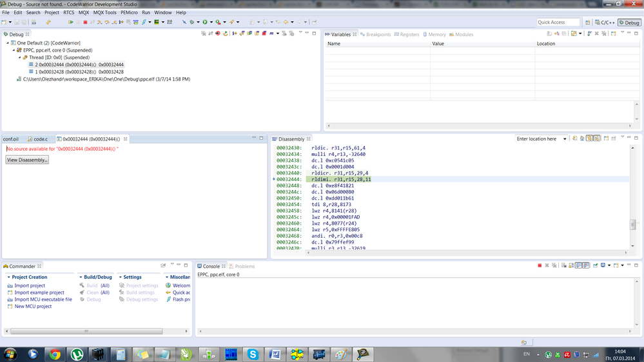Toggle Scroll Lock in Console toolbar
Viewport: 644px width, 362px height.
571,265
